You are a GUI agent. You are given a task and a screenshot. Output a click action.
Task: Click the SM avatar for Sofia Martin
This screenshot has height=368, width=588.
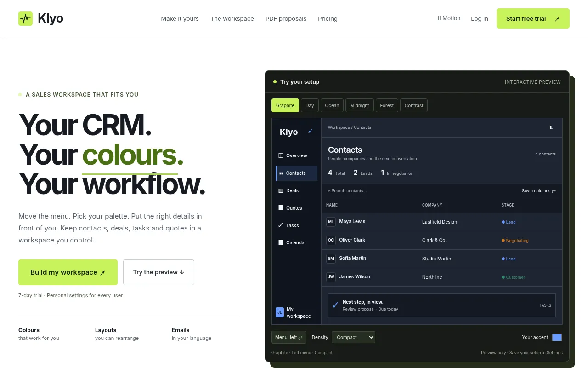pos(331,259)
